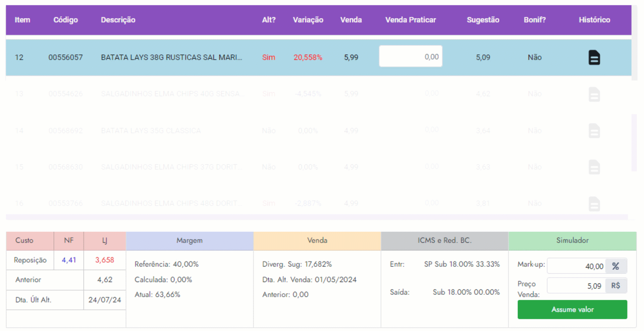644x331 pixels.
Task: Open history icon for item 15 row
Action: coord(594,167)
